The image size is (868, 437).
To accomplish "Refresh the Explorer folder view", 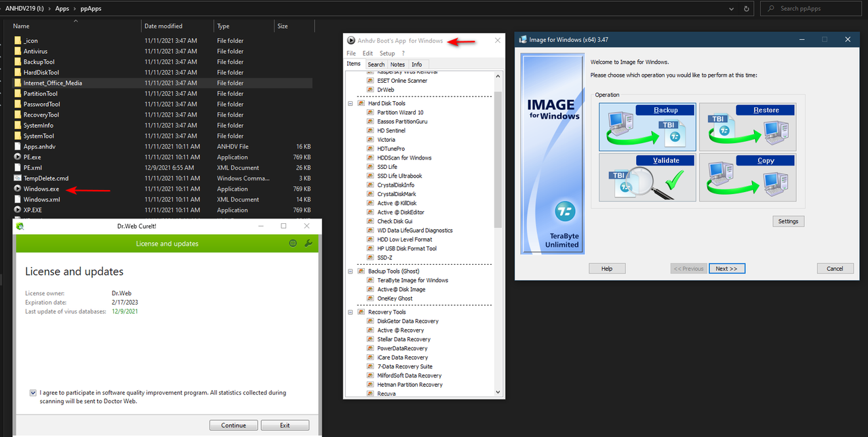I will (x=746, y=9).
